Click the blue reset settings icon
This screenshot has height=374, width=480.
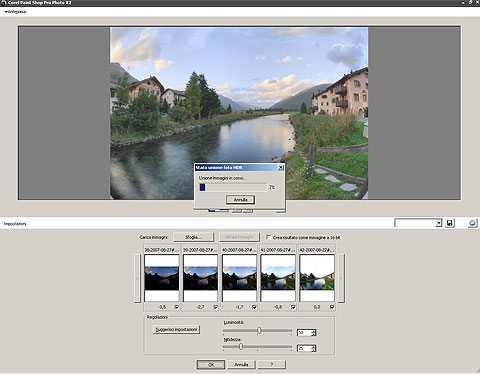point(472,223)
